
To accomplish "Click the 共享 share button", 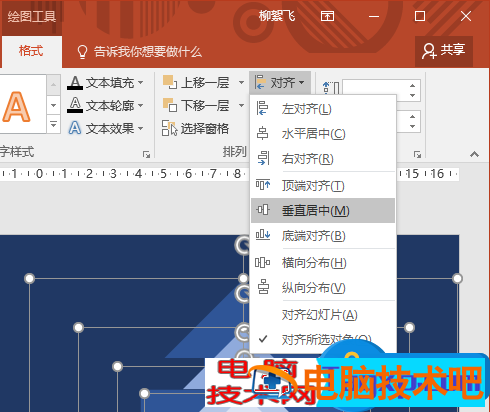I will (444, 51).
